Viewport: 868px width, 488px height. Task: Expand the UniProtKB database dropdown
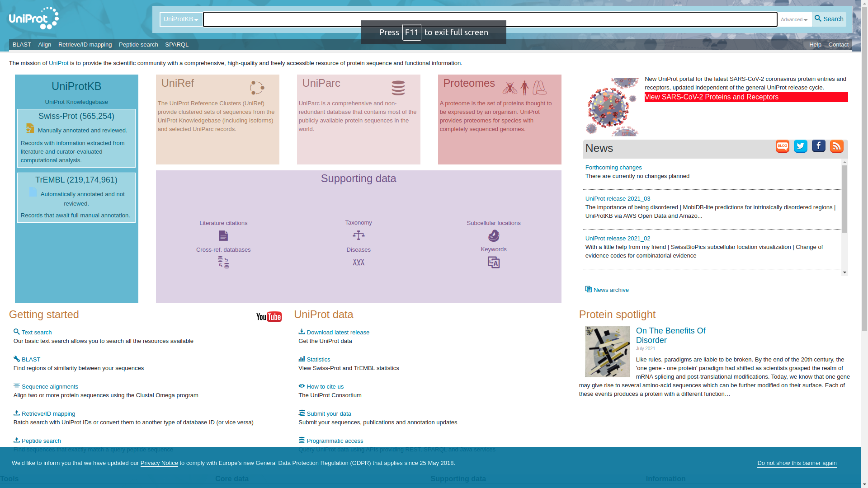(181, 19)
